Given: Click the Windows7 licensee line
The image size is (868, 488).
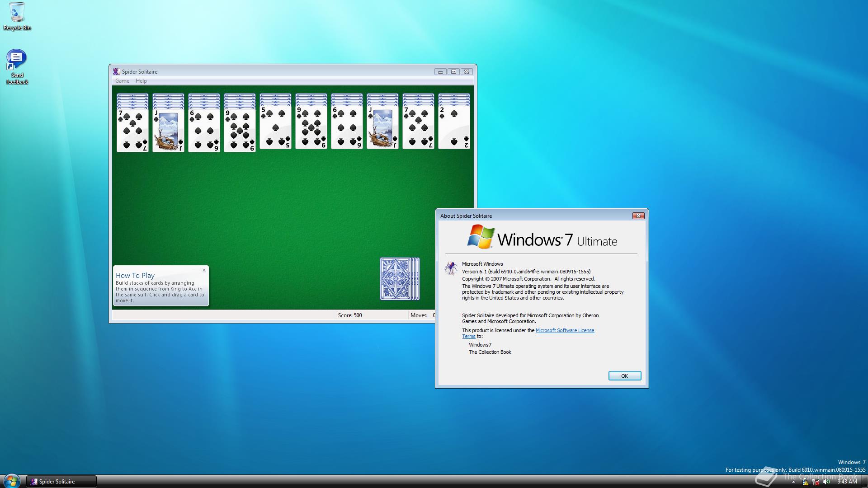Looking at the screenshot, I should pyautogui.click(x=480, y=345).
